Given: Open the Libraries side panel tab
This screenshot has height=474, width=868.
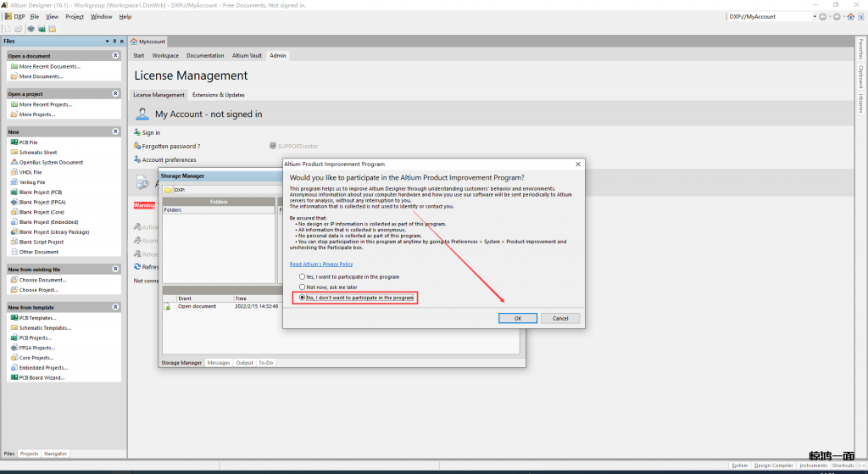Looking at the screenshot, I should point(861,103).
